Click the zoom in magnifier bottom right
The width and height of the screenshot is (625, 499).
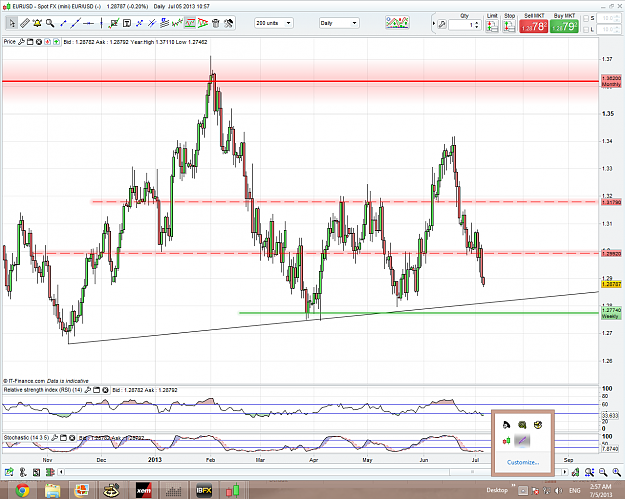pos(617,472)
